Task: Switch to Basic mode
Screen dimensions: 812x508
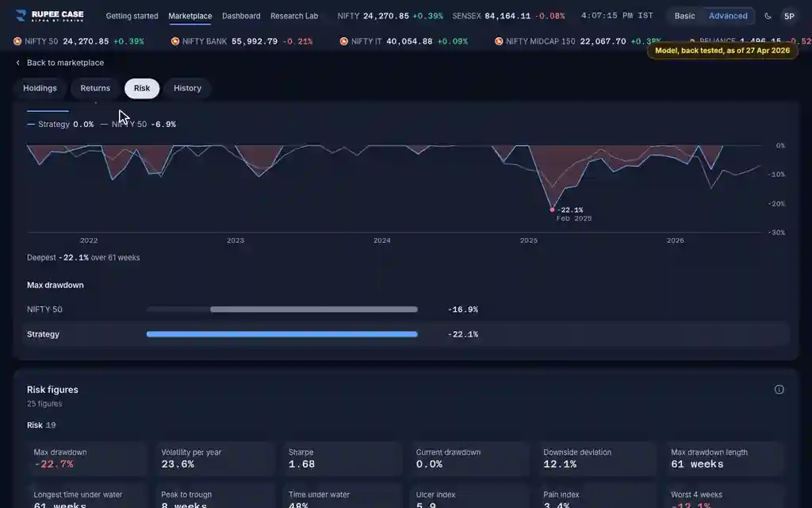Action: pos(684,16)
